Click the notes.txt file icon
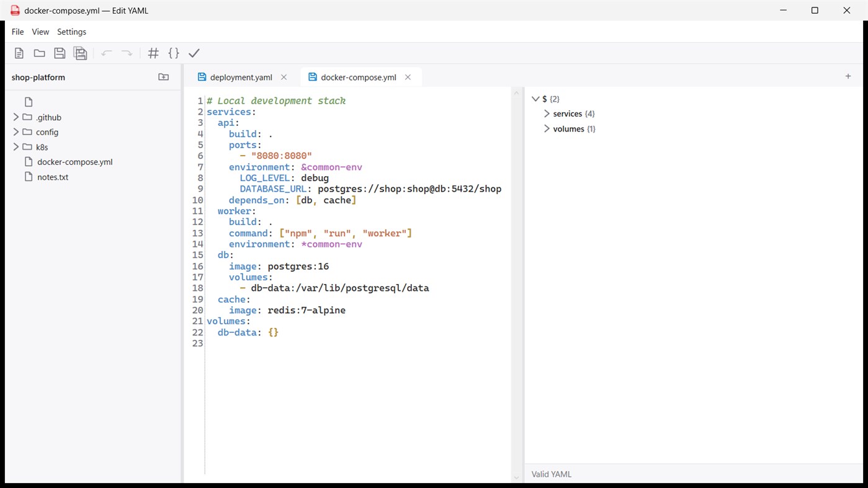The width and height of the screenshot is (868, 488). click(29, 177)
